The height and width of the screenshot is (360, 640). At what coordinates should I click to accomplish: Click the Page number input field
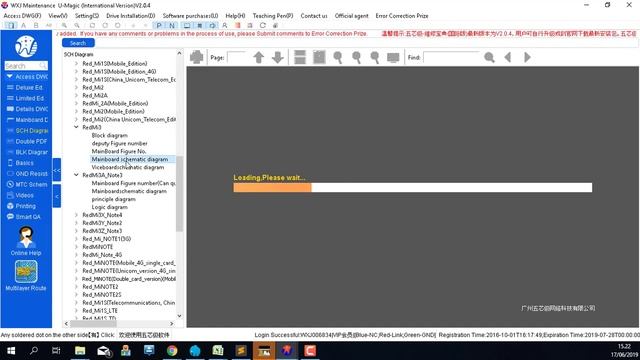(x=236, y=57)
